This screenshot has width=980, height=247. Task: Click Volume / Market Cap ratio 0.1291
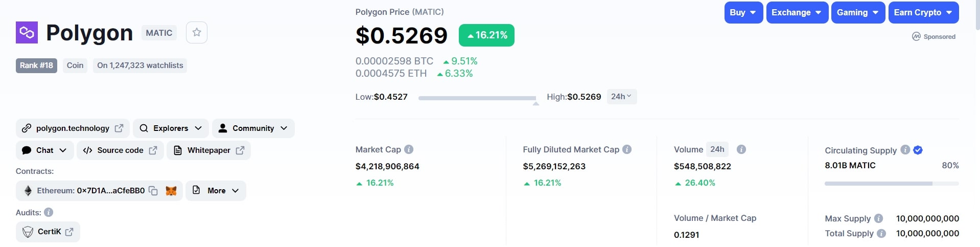click(x=687, y=235)
